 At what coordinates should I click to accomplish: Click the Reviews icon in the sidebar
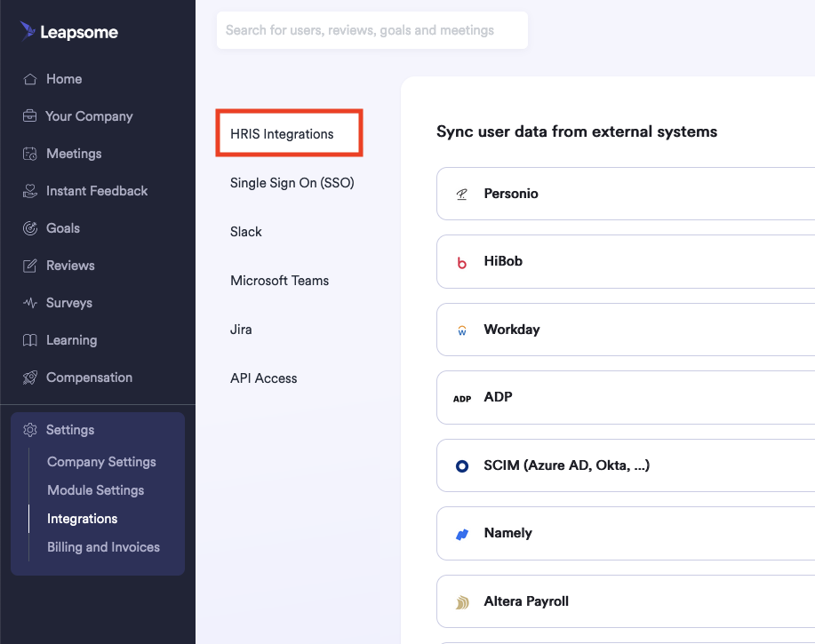pyautogui.click(x=31, y=265)
